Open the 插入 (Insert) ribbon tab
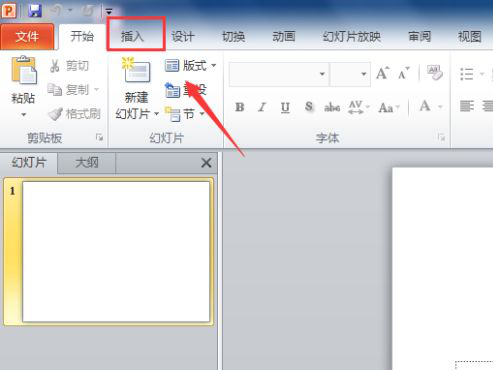The height and width of the screenshot is (370, 493). (x=132, y=36)
